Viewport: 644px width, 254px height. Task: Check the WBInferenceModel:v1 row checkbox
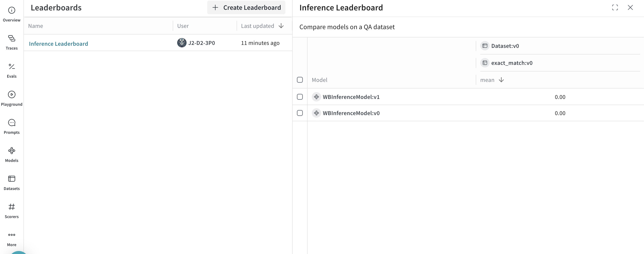point(300,97)
